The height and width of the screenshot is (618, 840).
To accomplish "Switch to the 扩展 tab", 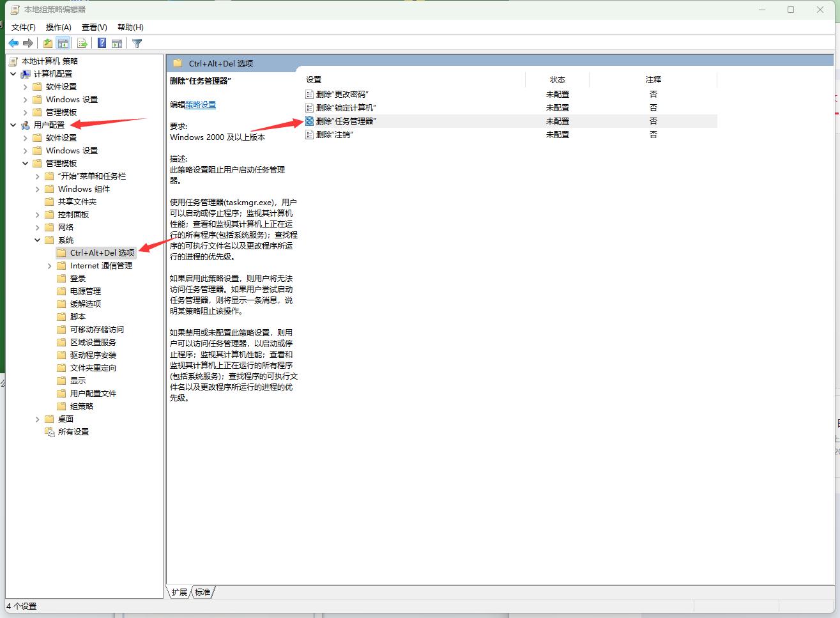I will (x=179, y=592).
